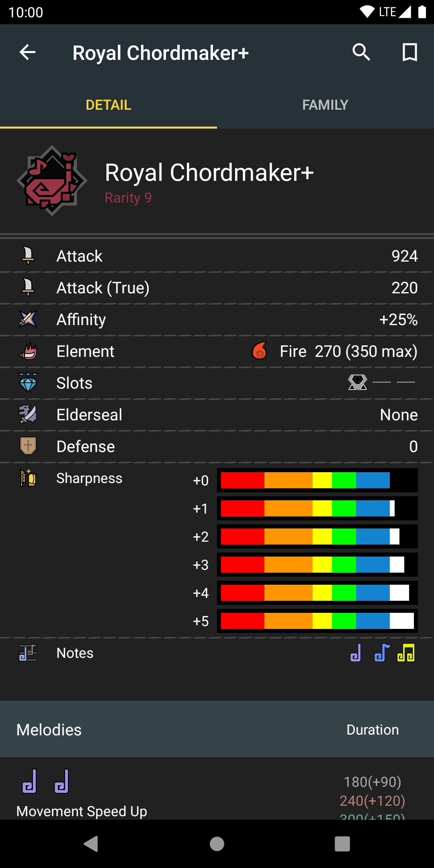This screenshot has width=434, height=868.
Task: Bookmark this weapon with the bookmark icon
Action: coord(409,52)
